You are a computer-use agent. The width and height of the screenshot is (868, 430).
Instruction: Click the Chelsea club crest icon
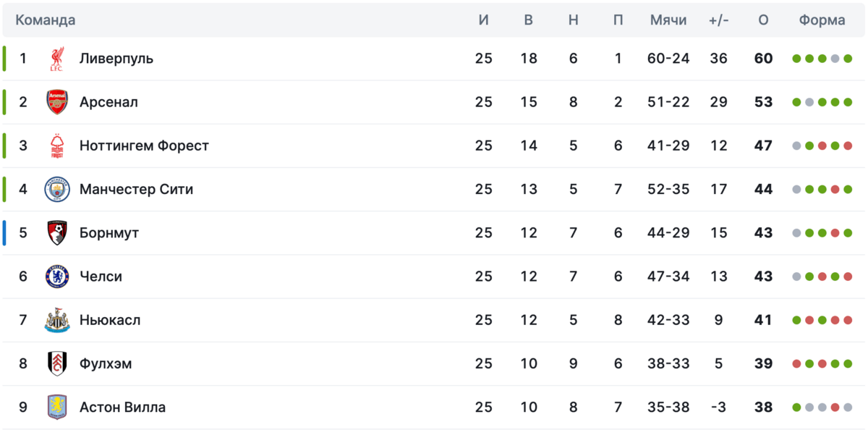pos(56,277)
